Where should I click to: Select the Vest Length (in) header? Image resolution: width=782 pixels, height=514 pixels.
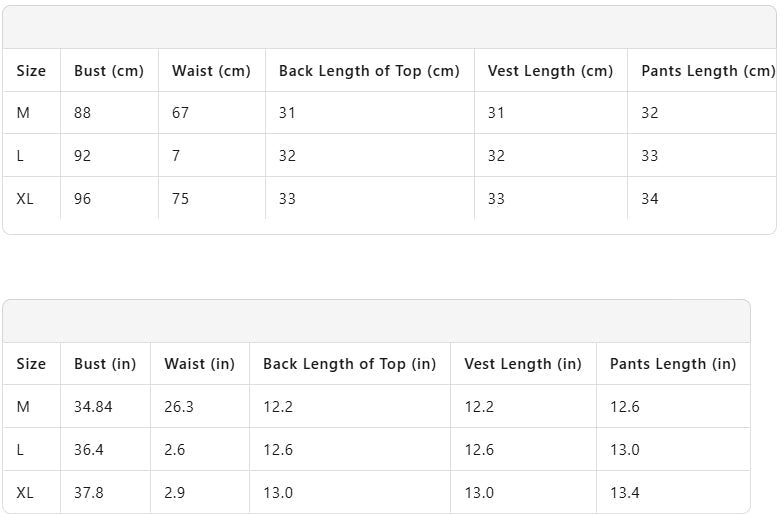tap(522, 364)
